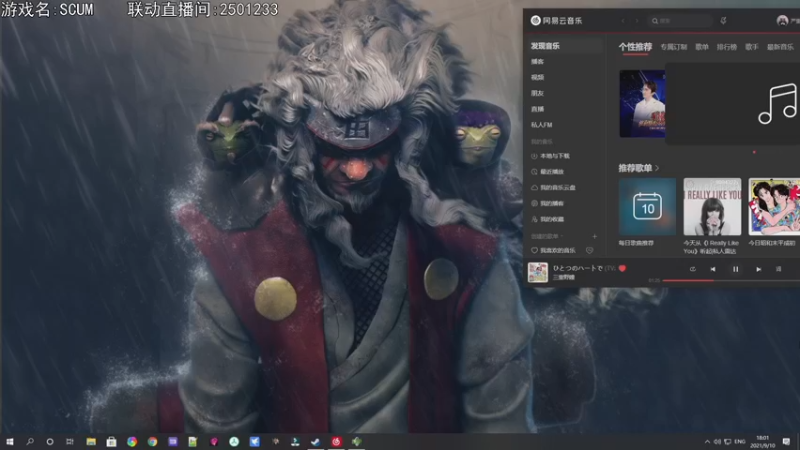Click the 今天从《I Really Like You》 playlist title
Viewport: 800px width, 450px height.
[711, 247]
